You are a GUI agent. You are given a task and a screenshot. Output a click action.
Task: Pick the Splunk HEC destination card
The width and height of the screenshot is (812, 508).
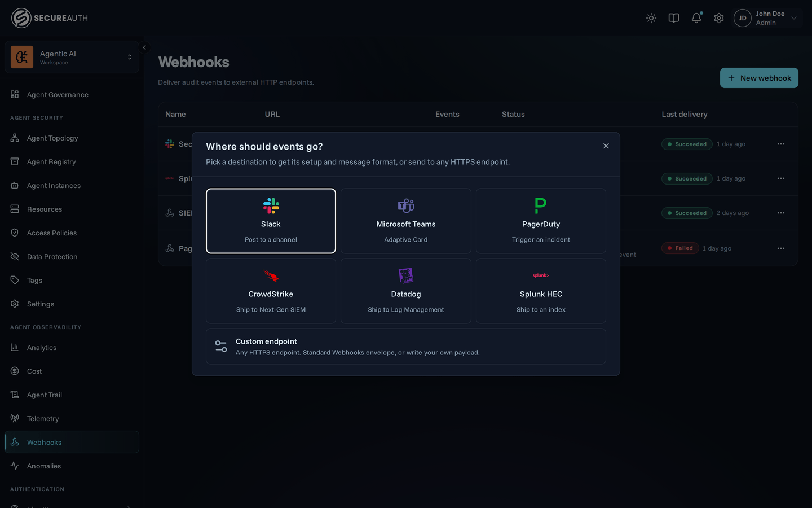tap(541, 291)
